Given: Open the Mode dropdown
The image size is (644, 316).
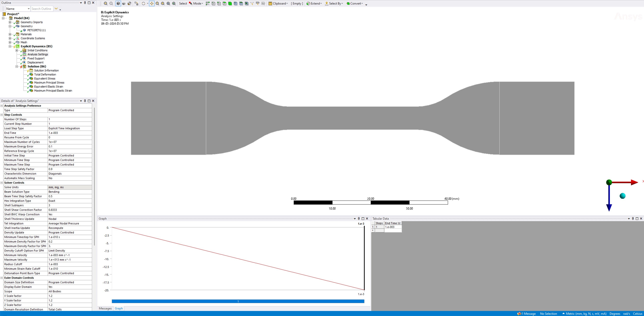Looking at the screenshot, I should coord(198,4).
